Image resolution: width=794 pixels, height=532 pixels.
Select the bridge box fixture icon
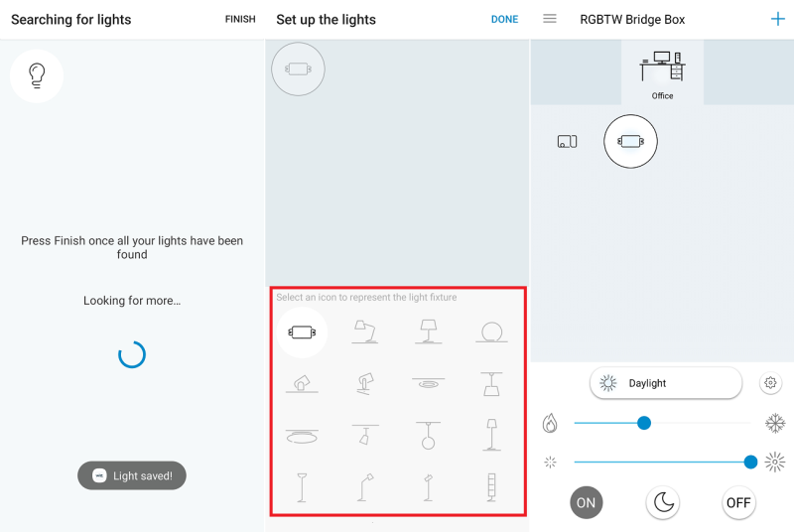point(302,332)
